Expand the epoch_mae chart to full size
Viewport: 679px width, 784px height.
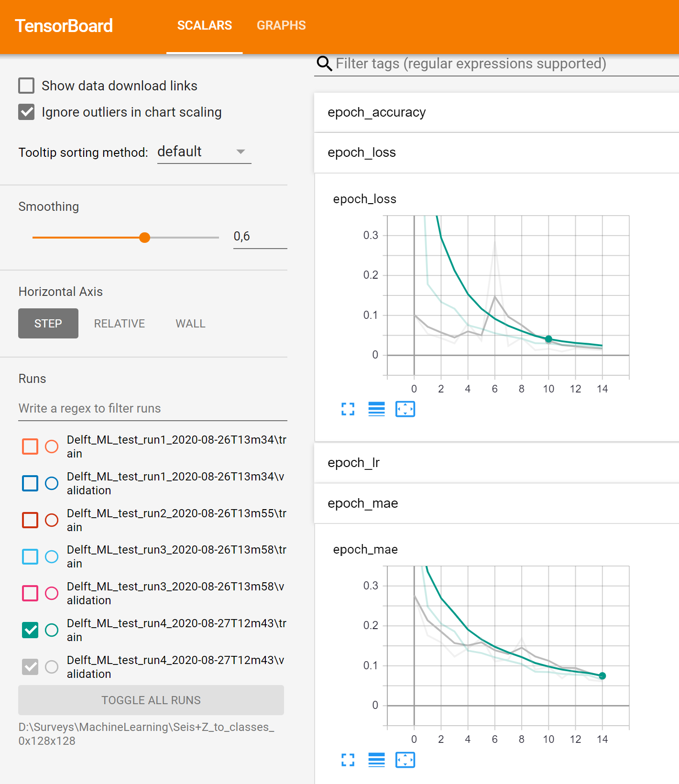[348, 760]
